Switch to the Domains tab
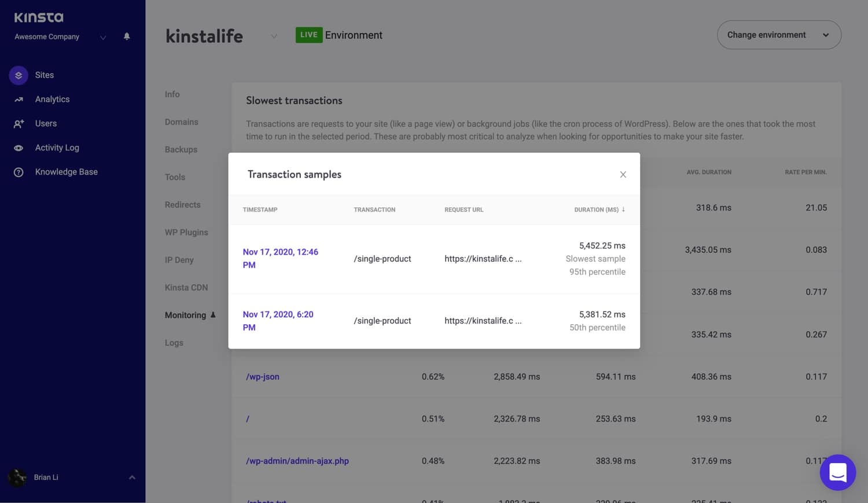868x503 pixels. click(x=181, y=122)
